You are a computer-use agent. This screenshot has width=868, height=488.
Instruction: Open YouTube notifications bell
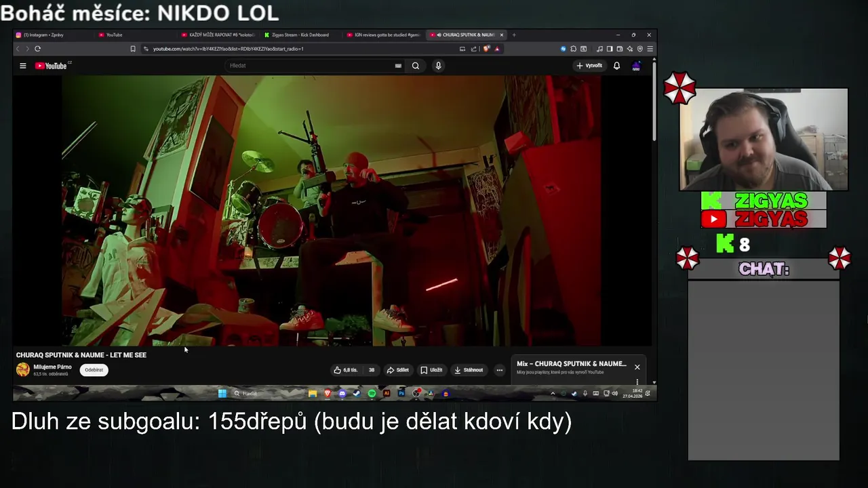pyautogui.click(x=616, y=66)
